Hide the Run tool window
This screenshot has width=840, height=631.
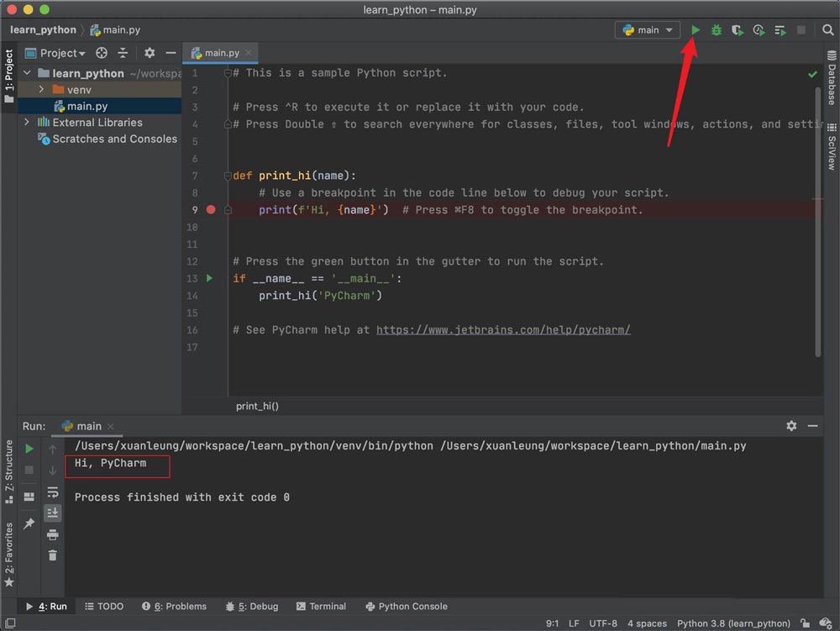(x=812, y=426)
